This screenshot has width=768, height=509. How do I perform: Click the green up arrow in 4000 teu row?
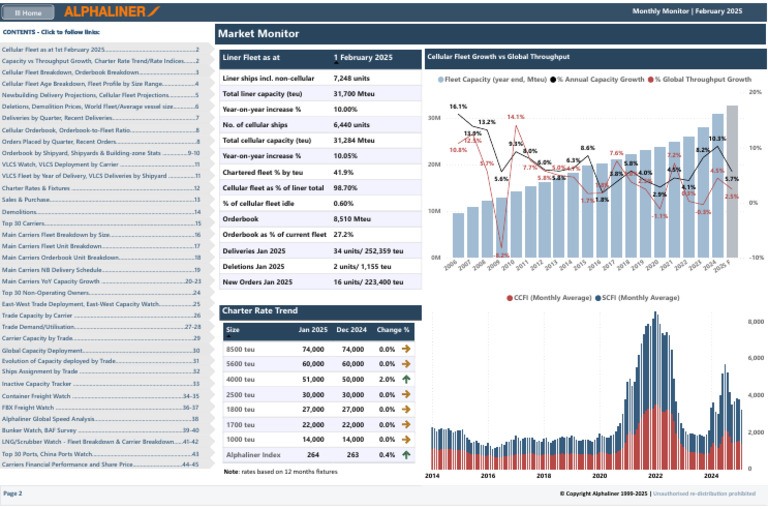[x=406, y=379]
